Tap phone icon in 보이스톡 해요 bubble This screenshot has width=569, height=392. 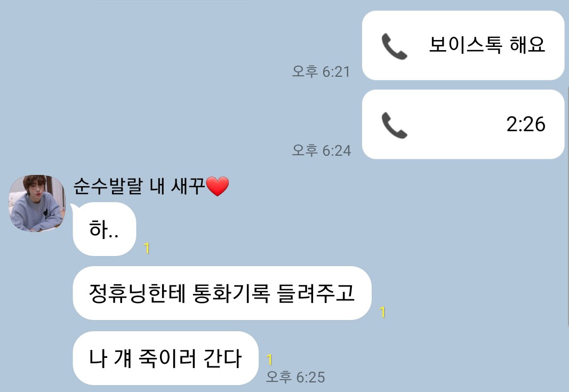tap(395, 46)
